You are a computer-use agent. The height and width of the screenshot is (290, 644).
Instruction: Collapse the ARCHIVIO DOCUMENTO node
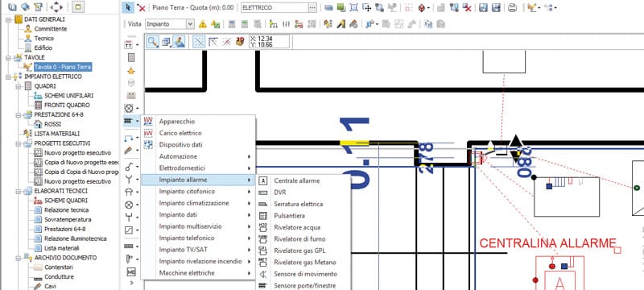click(18, 258)
